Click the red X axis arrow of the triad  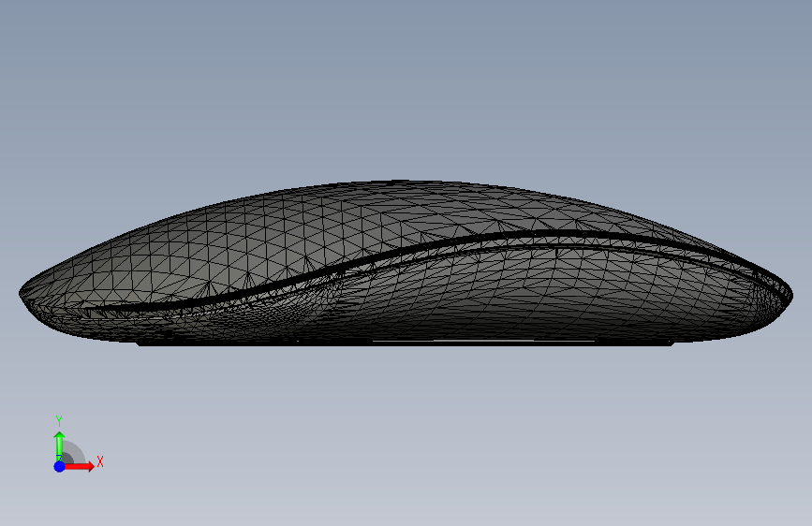(79, 466)
